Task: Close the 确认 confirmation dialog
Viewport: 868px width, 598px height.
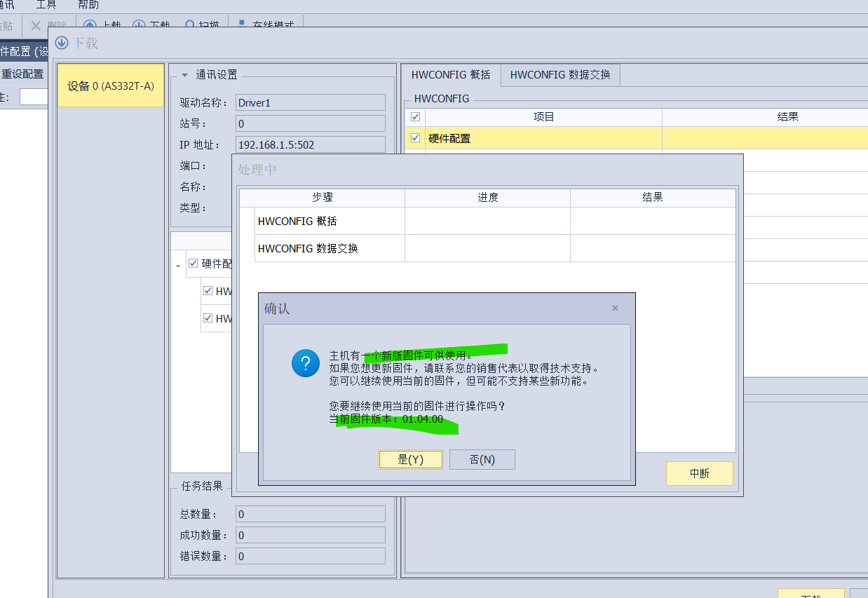Action: [615, 308]
